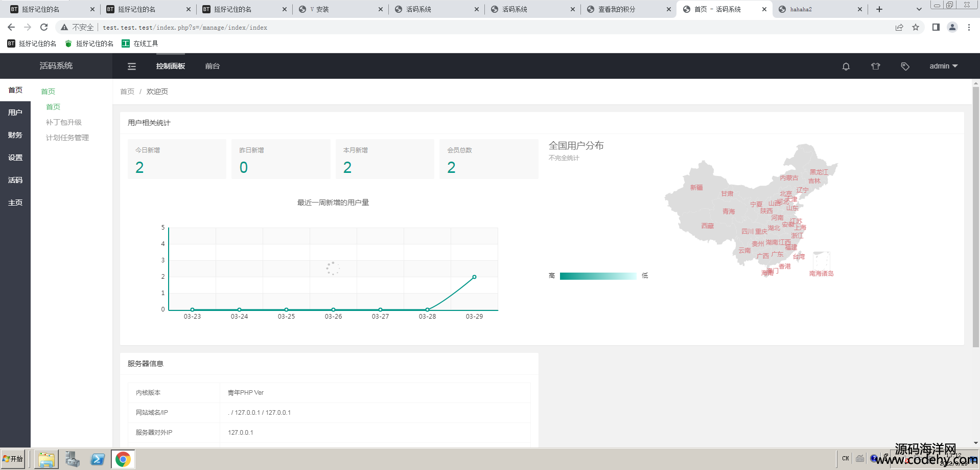The width and height of the screenshot is (980, 470).
Task: Open the 在线工具 bookmark
Action: (140, 43)
